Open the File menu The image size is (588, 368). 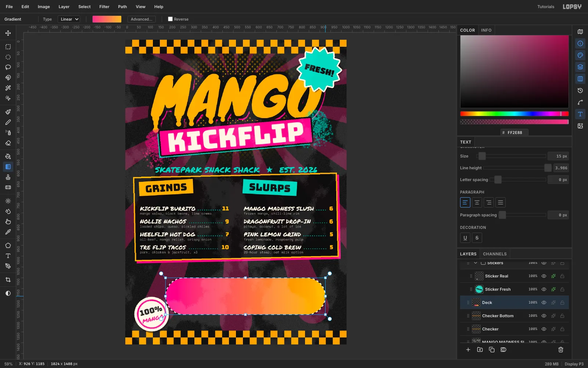(x=9, y=7)
